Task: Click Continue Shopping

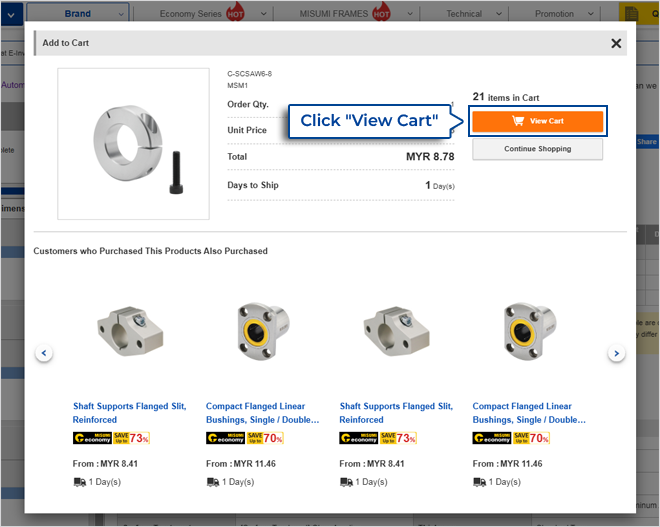Action: (x=537, y=149)
